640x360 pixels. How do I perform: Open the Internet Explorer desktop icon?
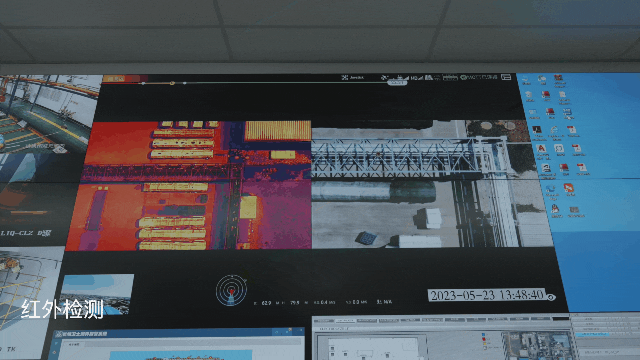pyautogui.click(x=554, y=130)
